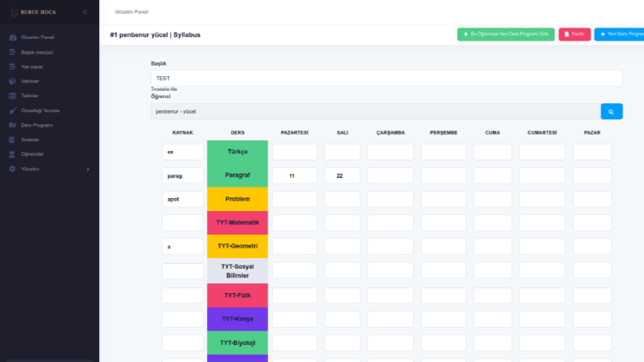Click the Gözetim Paneli breadcrumb link

pos(132,12)
